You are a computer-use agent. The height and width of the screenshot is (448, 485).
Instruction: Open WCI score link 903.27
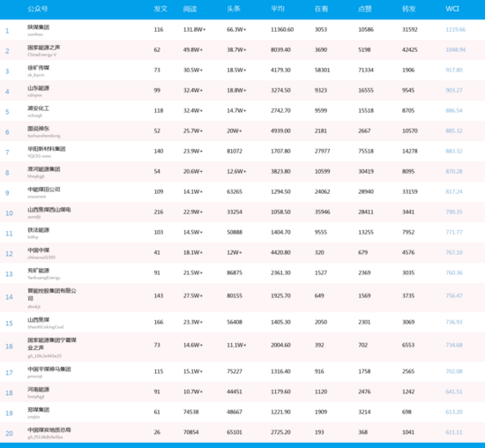(x=454, y=90)
